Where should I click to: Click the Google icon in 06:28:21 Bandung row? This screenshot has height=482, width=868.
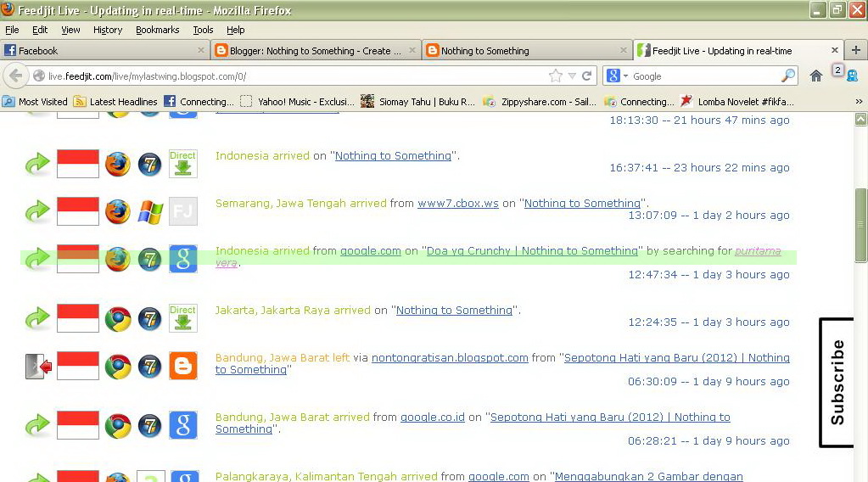pyautogui.click(x=182, y=425)
